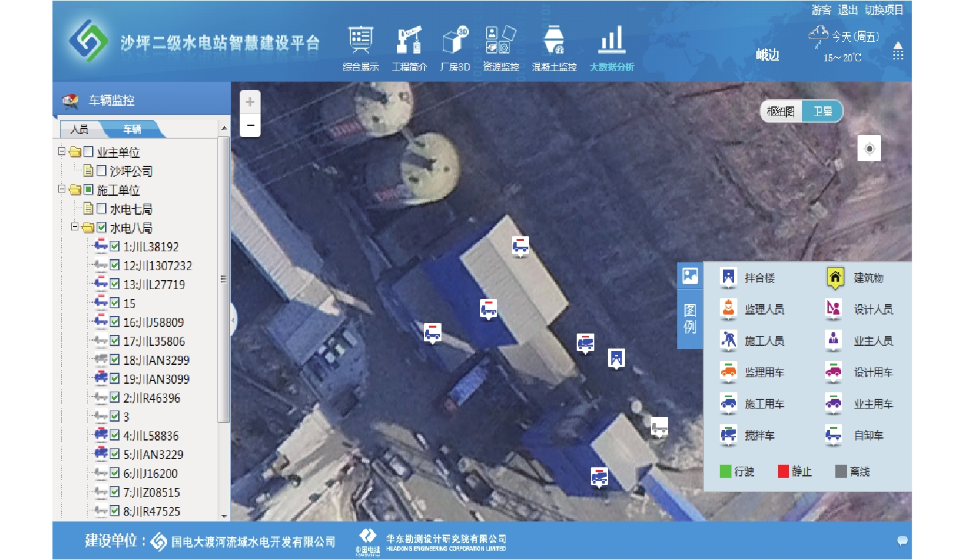This screenshot has height=560, width=964.
Task: Zoom in the map with plus button
Action: [x=250, y=102]
